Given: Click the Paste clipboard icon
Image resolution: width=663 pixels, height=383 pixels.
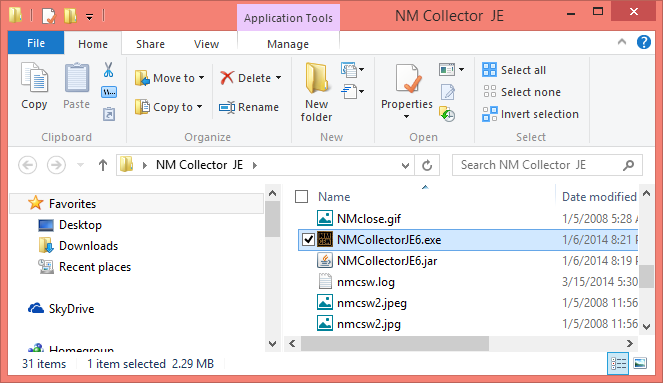Looking at the screenshot, I should [x=77, y=77].
